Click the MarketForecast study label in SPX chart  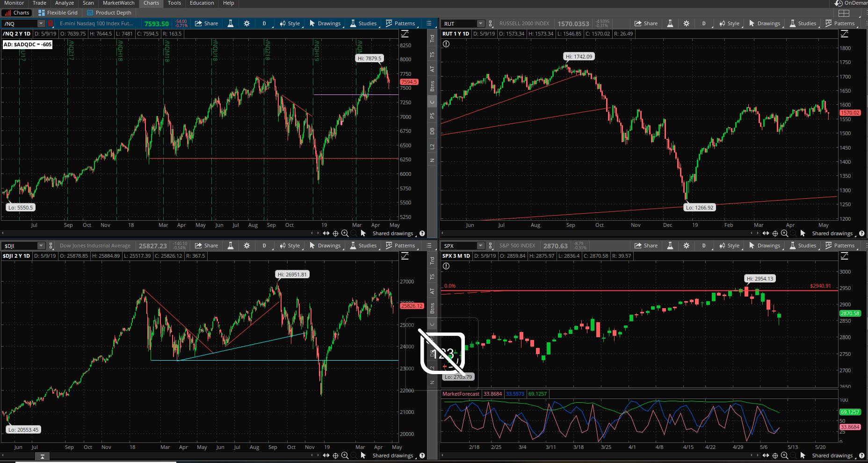[x=461, y=394]
